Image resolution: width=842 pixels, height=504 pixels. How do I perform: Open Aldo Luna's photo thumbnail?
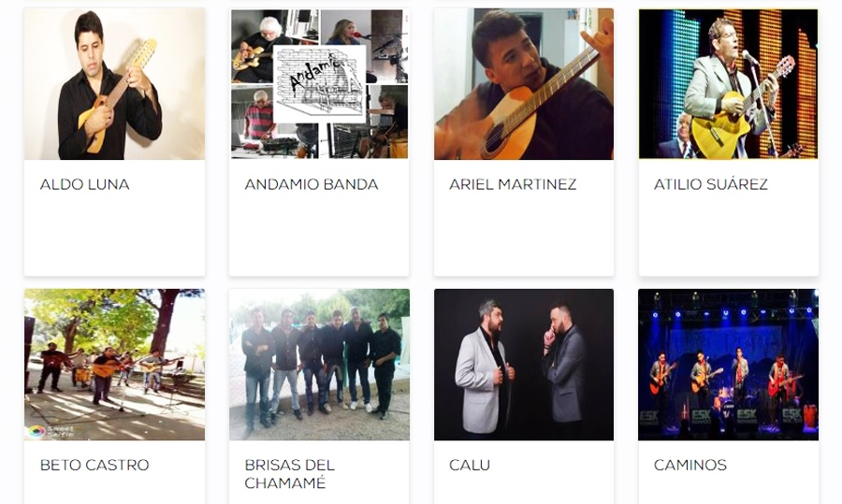click(x=114, y=84)
